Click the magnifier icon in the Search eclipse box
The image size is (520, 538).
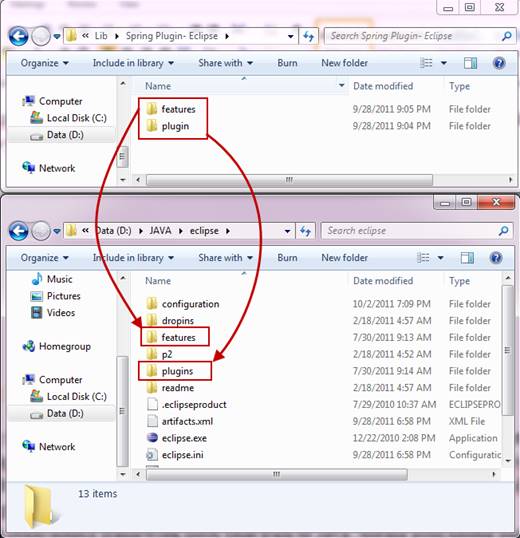(x=504, y=231)
